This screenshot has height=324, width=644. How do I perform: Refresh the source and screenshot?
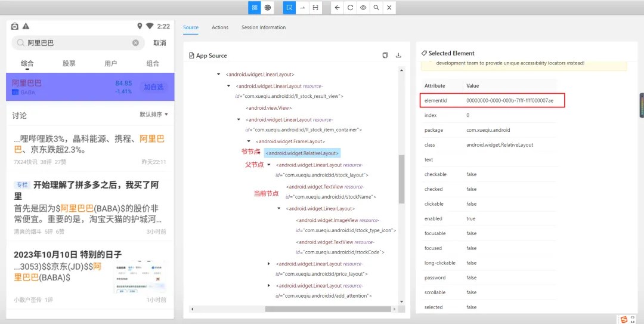pos(351,7)
